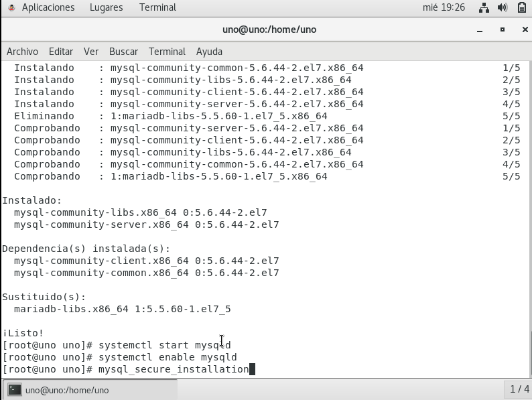
Task: Maximize the terminal window
Action: coord(503,30)
